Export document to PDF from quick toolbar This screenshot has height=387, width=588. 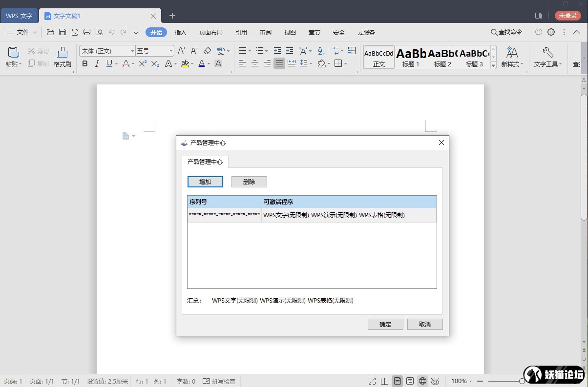(x=75, y=32)
